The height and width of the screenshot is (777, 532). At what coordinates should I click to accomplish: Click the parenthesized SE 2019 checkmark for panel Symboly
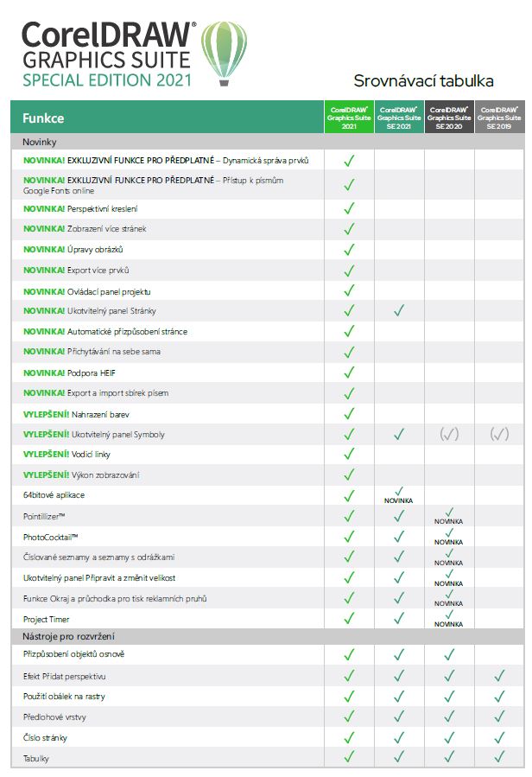click(499, 435)
